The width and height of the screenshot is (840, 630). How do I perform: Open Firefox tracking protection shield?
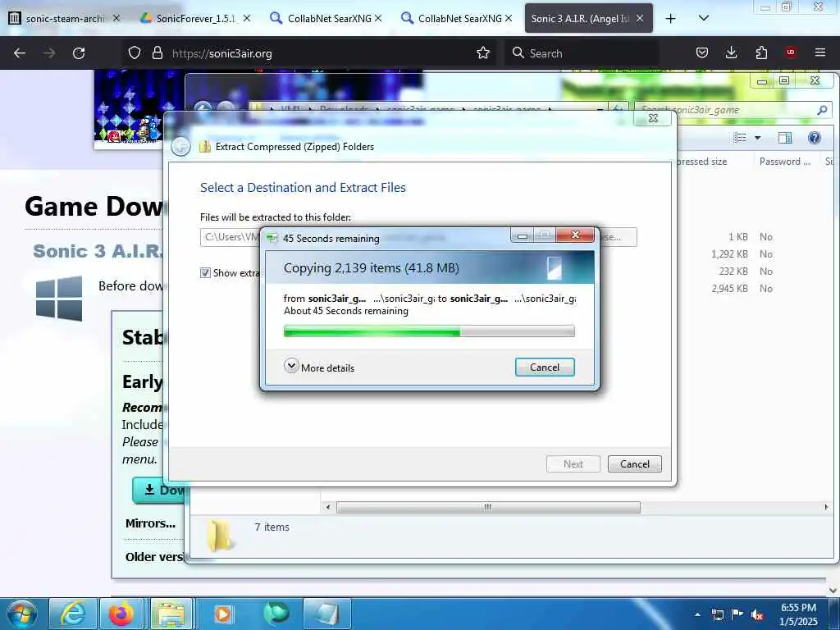click(135, 53)
